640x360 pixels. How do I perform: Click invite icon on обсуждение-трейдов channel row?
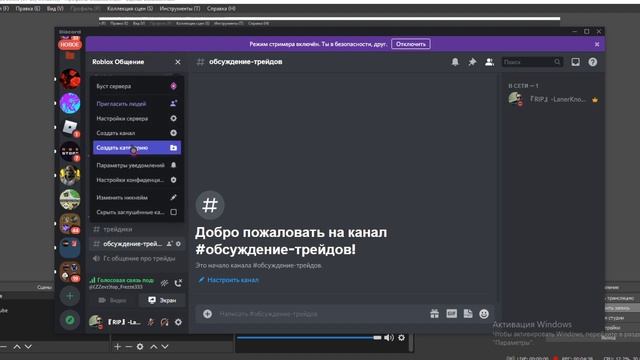(169, 244)
